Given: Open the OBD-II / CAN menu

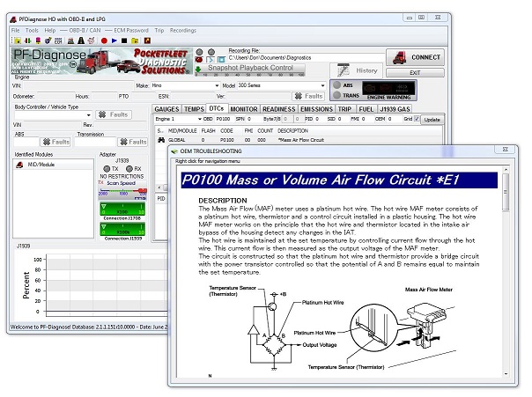Looking at the screenshot, I should click(85, 30).
